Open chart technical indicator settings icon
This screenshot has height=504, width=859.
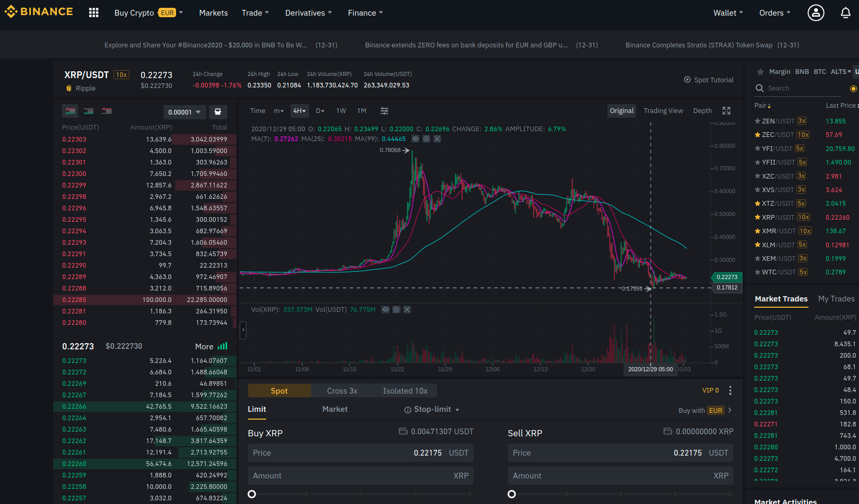pos(384,111)
